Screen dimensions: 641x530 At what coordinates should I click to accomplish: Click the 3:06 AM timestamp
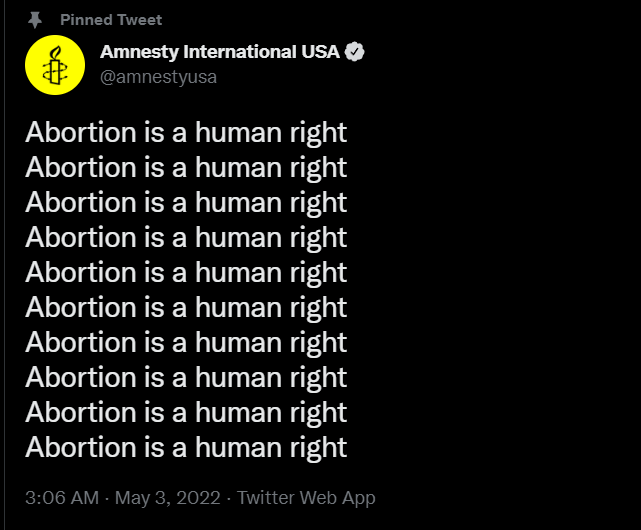(x=62, y=498)
